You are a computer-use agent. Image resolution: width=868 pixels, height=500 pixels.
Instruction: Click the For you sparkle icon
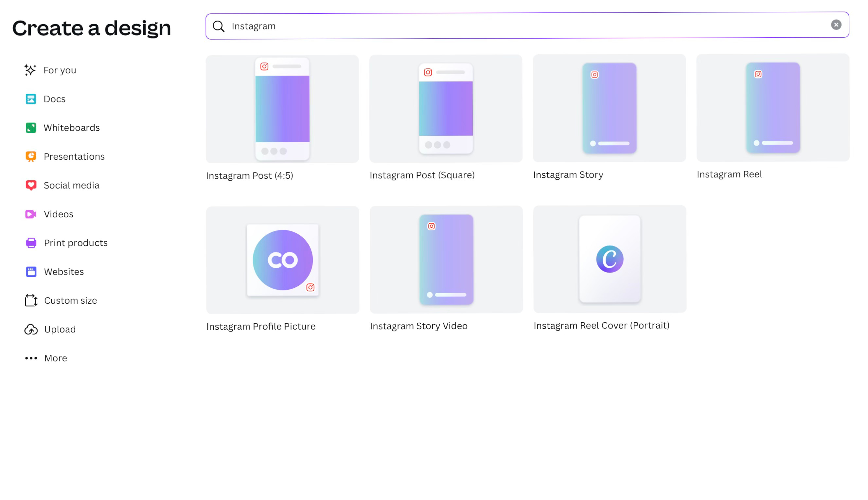[30, 70]
